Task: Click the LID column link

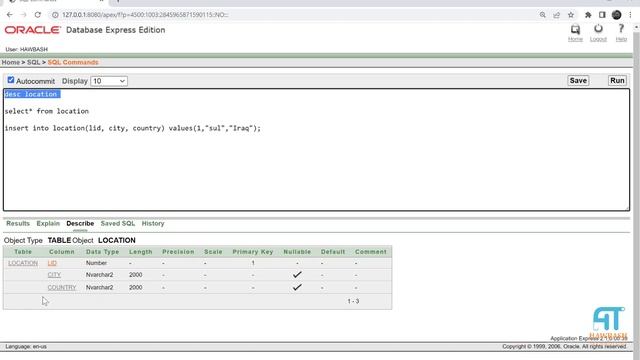Action: (52, 263)
